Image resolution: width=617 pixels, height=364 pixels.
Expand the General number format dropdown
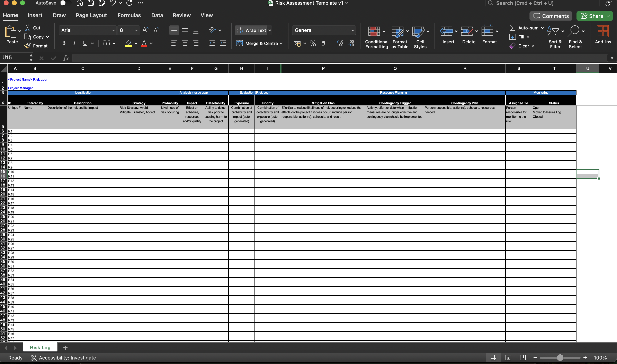pos(352,30)
